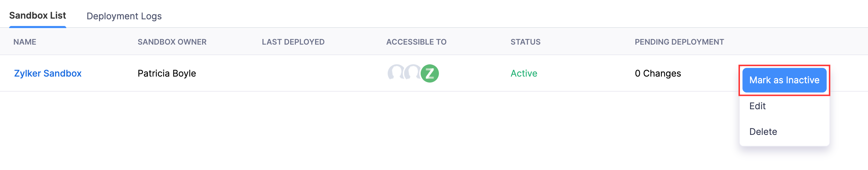Viewport: 868px width, 170px height.
Task: Select Delete from the sandbox menu
Action: click(763, 132)
